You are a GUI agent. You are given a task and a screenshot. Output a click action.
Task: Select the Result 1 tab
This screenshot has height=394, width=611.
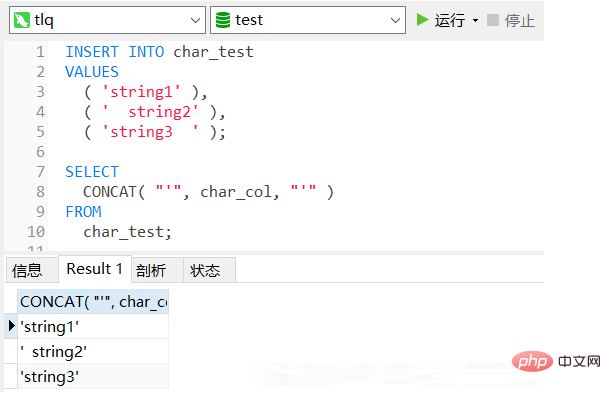tap(95, 269)
